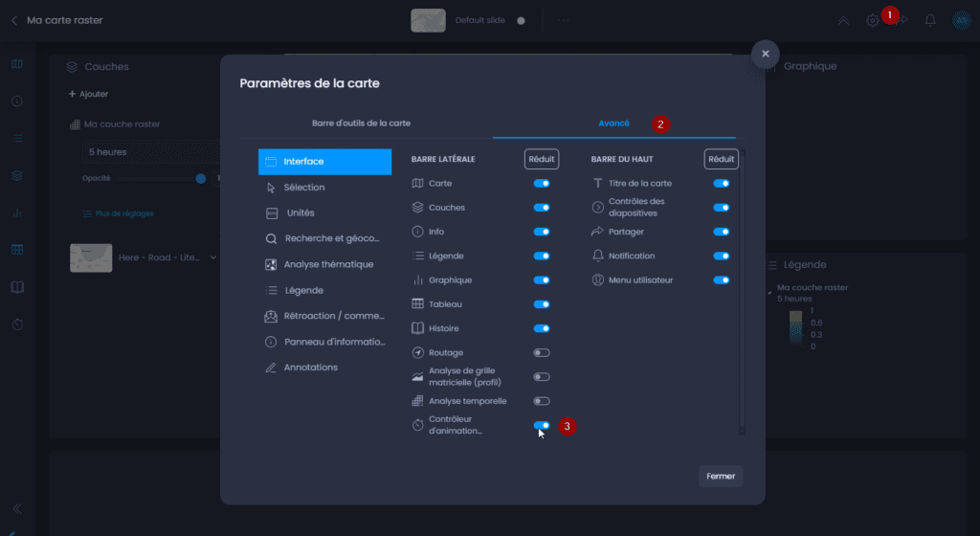Open Panneau d'information settings
The image size is (980, 536).
click(x=325, y=342)
